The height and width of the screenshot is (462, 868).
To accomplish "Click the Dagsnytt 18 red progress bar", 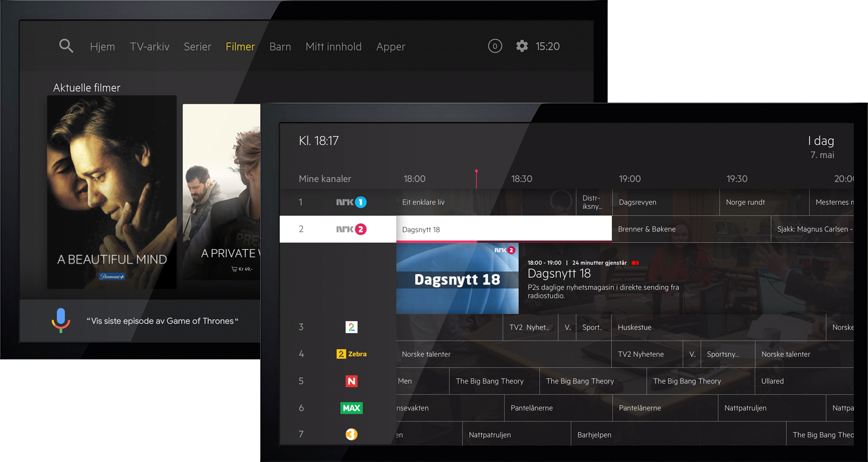I will click(437, 242).
